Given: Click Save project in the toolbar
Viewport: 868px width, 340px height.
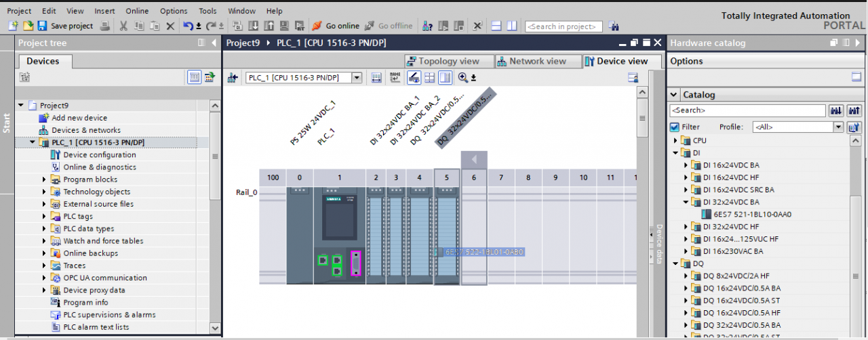Looking at the screenshot, I should (x=64, y=26).
